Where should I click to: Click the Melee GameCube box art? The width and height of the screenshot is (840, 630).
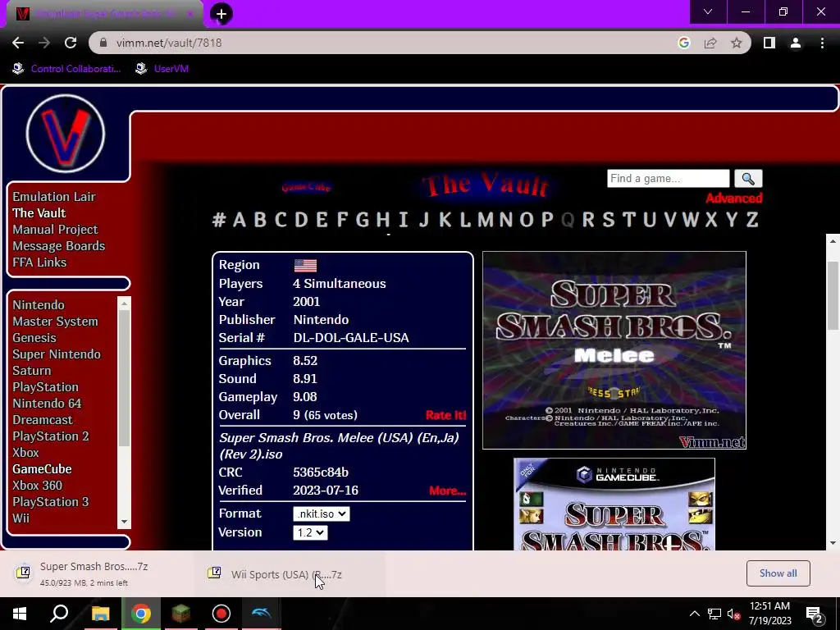click(614, 504)
